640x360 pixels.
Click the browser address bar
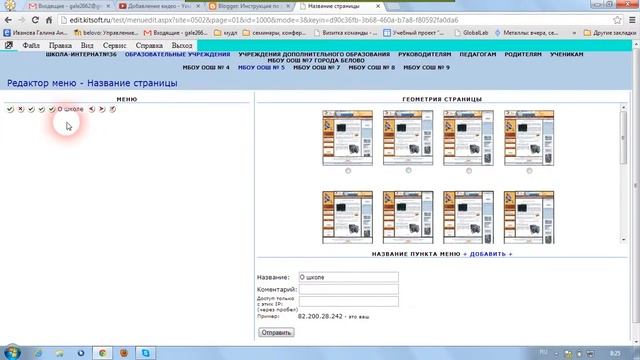(335, 20)
